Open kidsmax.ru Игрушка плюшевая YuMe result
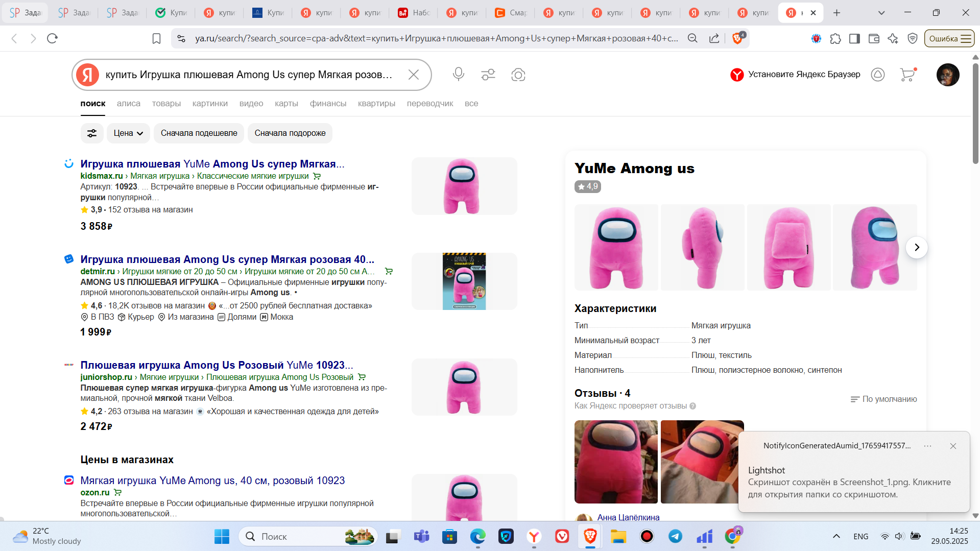Image resolution: width=980 pixels, height=551 pixels. click(212, 164)
